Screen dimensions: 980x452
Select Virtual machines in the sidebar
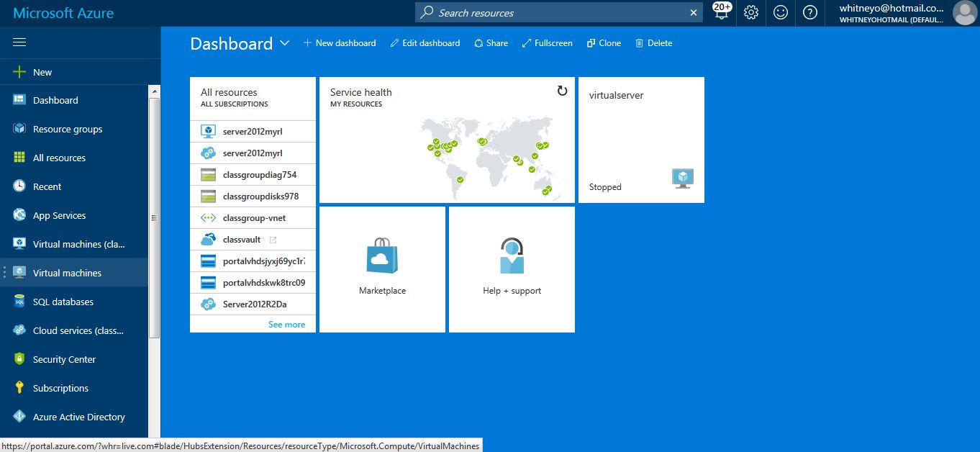coord(74,273)
